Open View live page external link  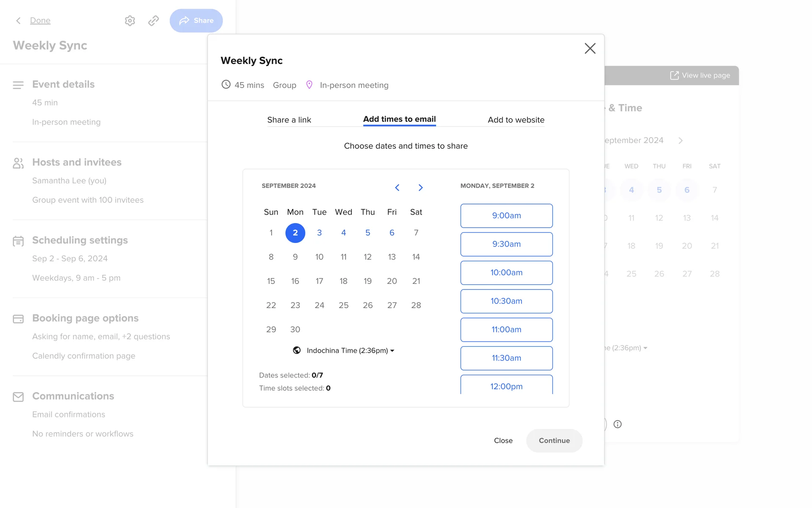(x=700, y=75)
